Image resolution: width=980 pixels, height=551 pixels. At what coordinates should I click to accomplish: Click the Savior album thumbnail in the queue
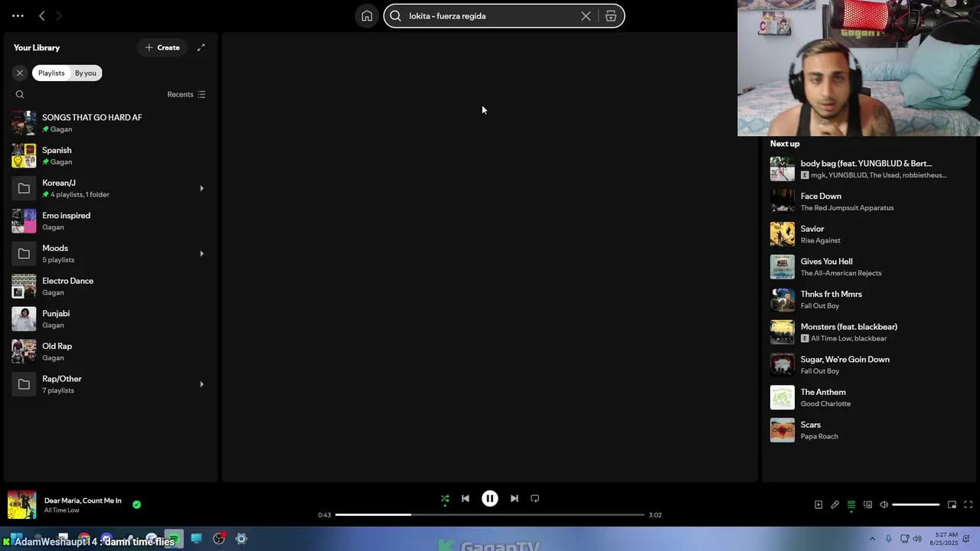pyautogui.click(x=782, y=234)
